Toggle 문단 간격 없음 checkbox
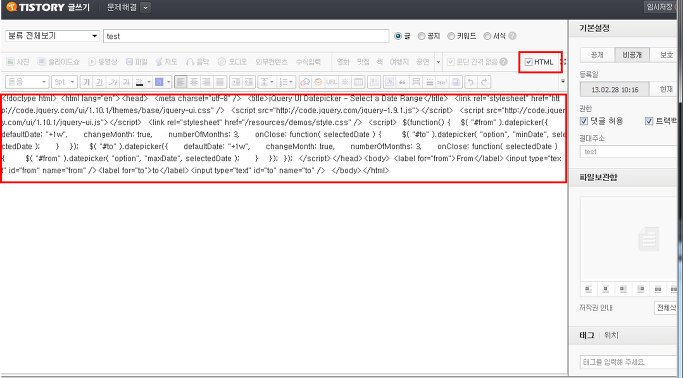The width and height of the screenshot is (683, 378). click(x=451, y=62)
